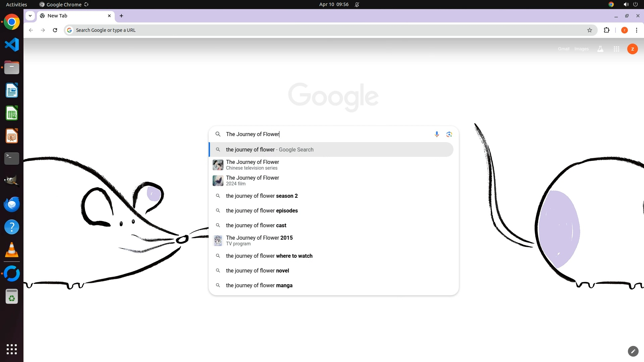Screen dimensions: 644x362
Task: Open the Extensions puzzle icon
Action: [606, 30]
